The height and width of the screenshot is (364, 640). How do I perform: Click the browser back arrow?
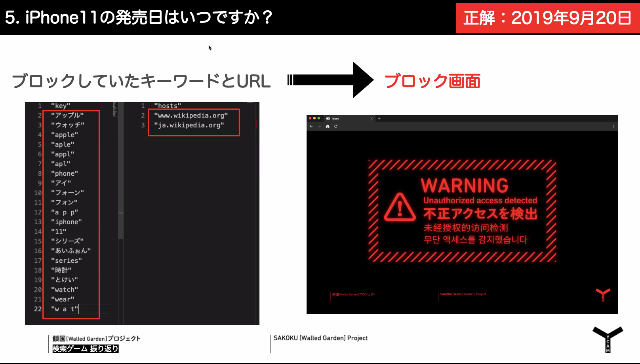coord(311,126)
